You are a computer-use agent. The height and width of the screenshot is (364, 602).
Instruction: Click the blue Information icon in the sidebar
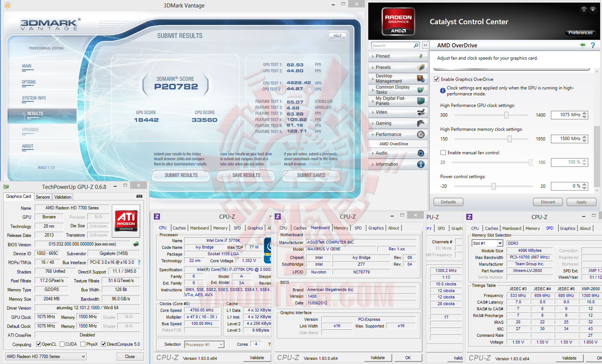[421, 164]
